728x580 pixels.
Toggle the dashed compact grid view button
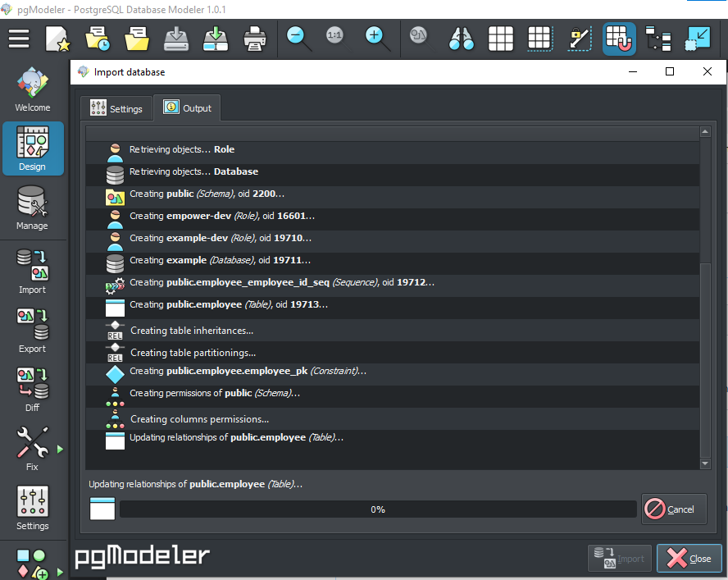coord(539,38)
